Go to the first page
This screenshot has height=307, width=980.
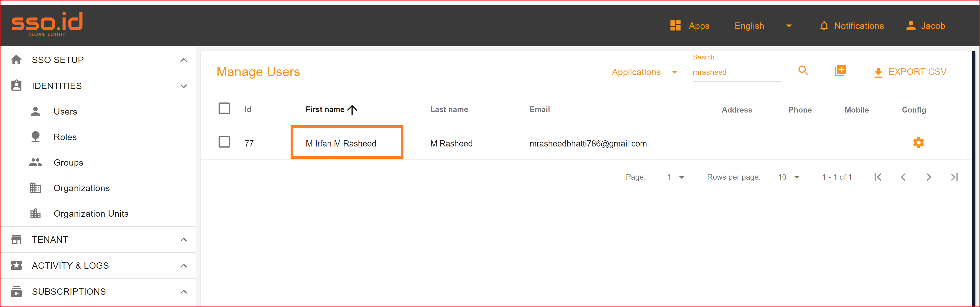tap(878, 177)
